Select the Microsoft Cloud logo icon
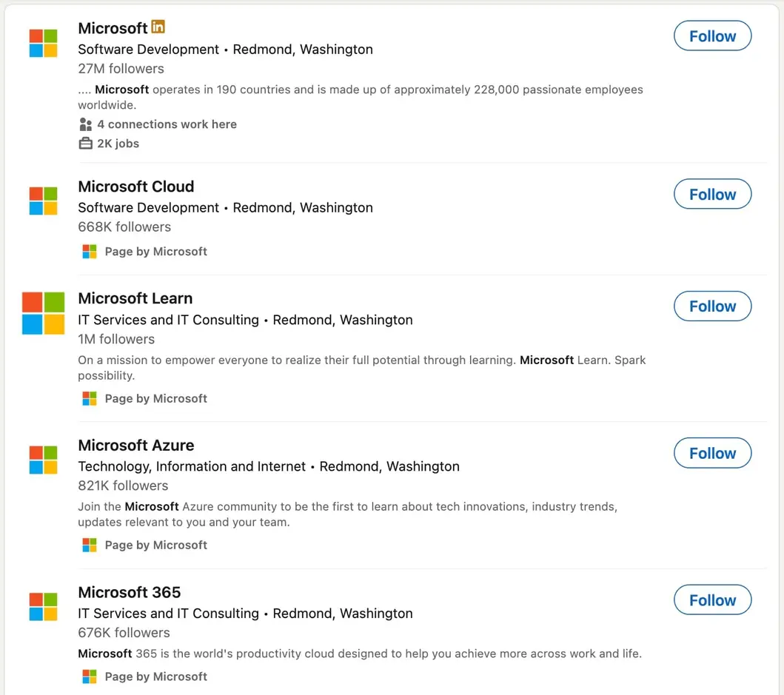Viewport: 784px width, 695px height. click(x=42, y=201)
